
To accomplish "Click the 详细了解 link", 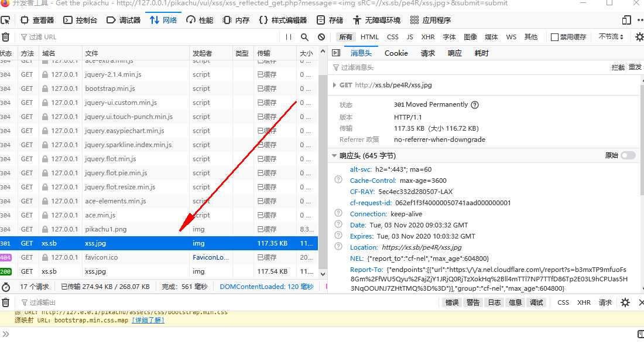I will (x=148, y=320).
